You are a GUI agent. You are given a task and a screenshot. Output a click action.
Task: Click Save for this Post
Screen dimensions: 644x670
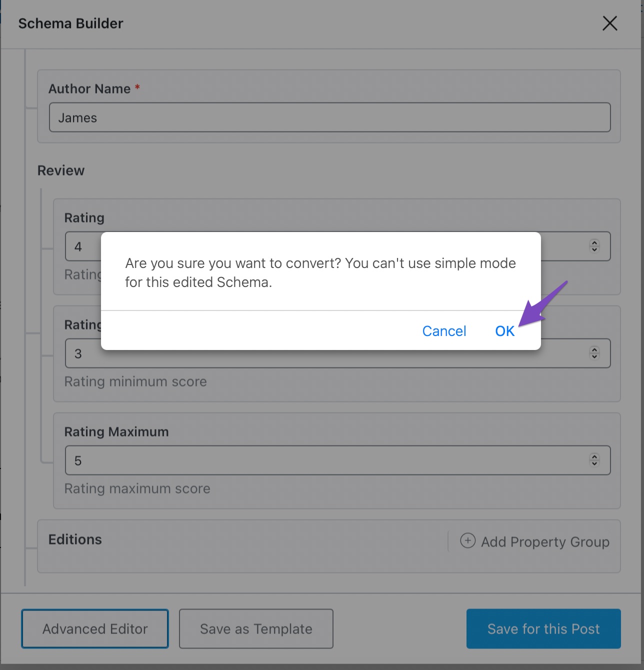(543, 628)
